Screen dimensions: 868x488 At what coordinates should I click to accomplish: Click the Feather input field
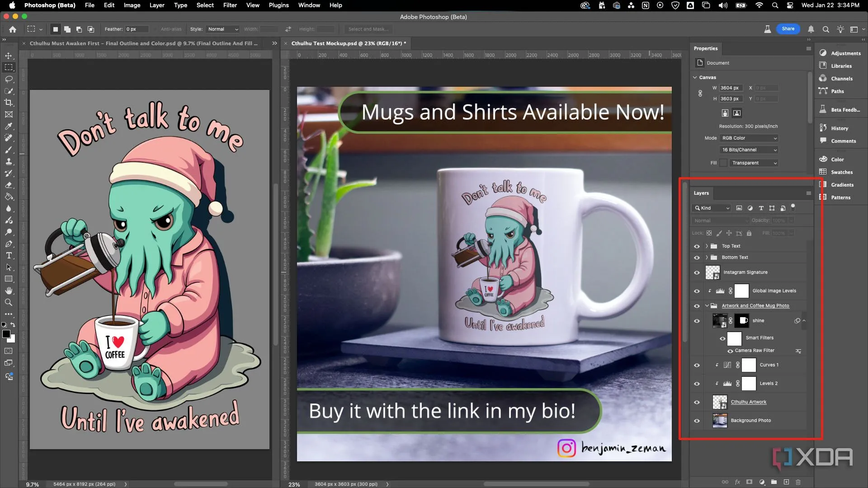137,29
